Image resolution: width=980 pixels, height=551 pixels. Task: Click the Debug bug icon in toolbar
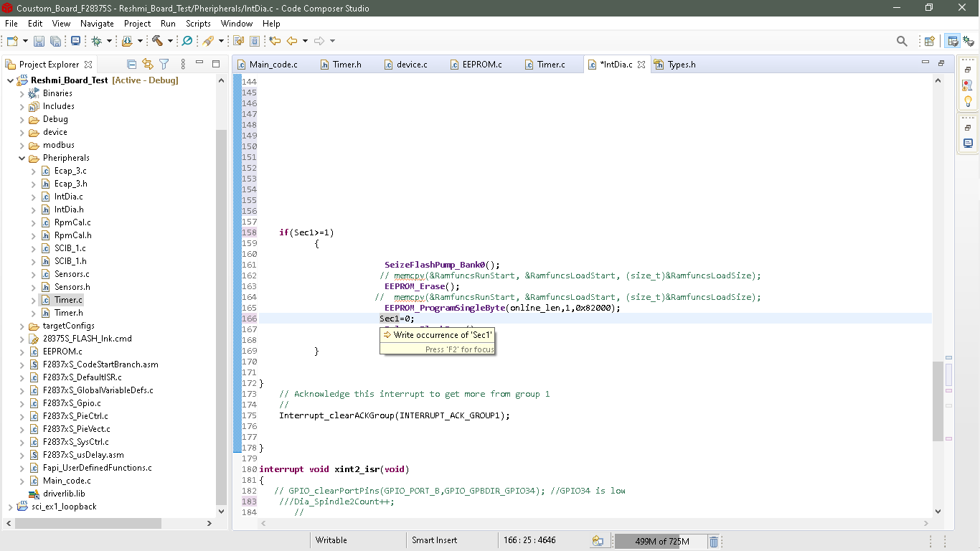click(x=96, y=41)
